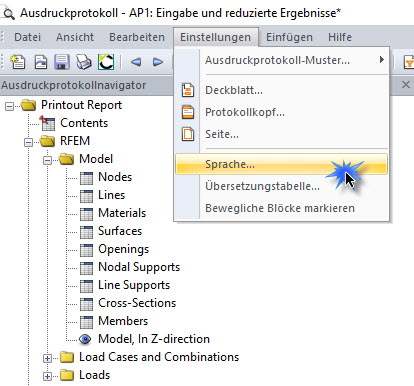Select Bewegliche Blöcke markieren entry
This screenshot has height=386, width=414.
[x=281, y=208]
